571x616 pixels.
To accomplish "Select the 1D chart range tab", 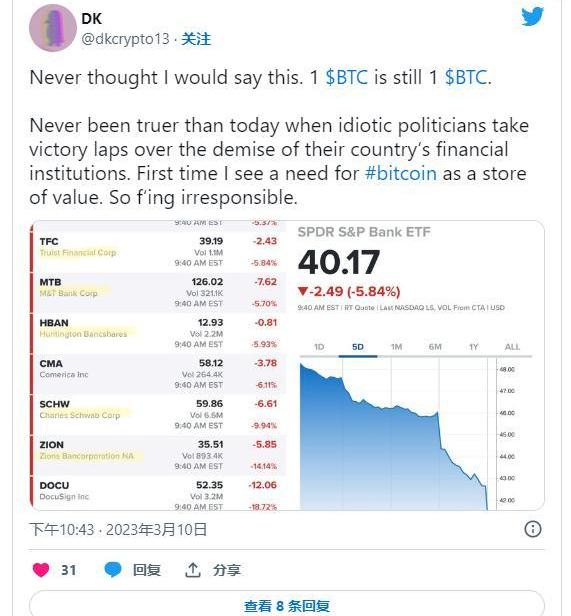I will 319,347.
